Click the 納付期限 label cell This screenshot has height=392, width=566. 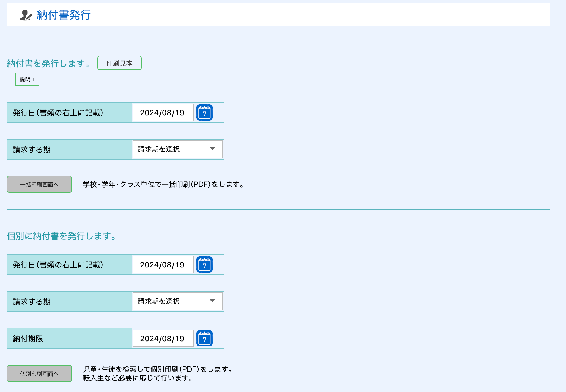28,339
